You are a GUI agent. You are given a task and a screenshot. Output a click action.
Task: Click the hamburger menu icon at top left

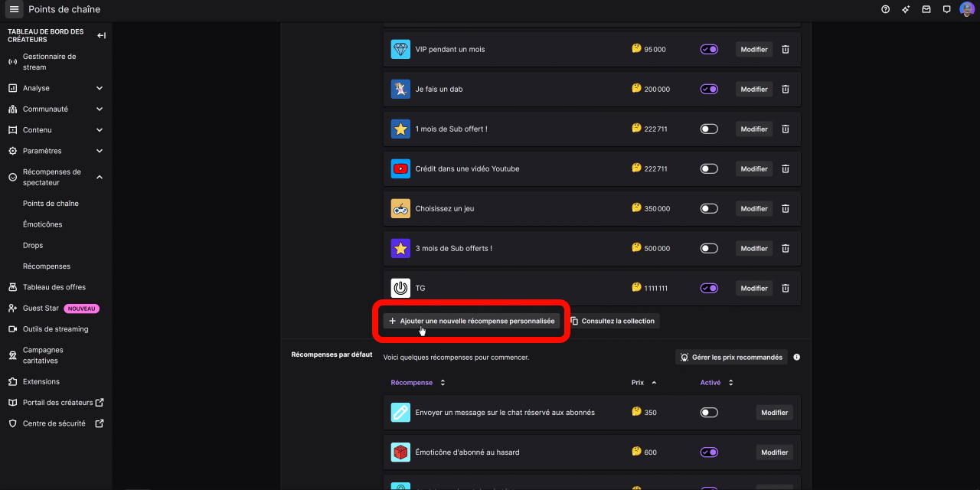coord(14,9)
